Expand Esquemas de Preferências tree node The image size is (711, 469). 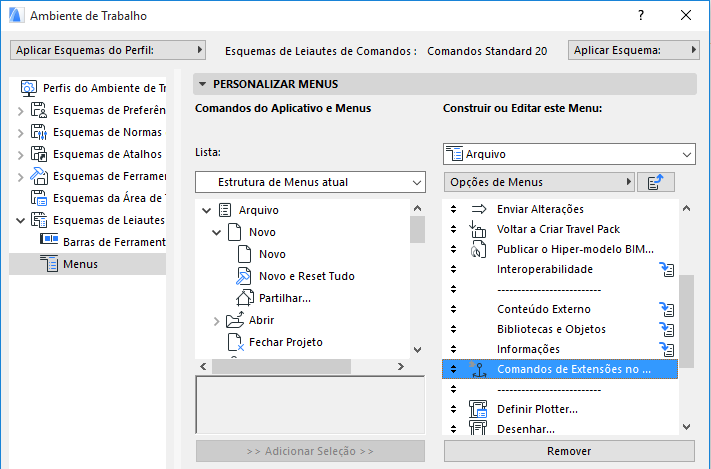[x=20, y=110]
